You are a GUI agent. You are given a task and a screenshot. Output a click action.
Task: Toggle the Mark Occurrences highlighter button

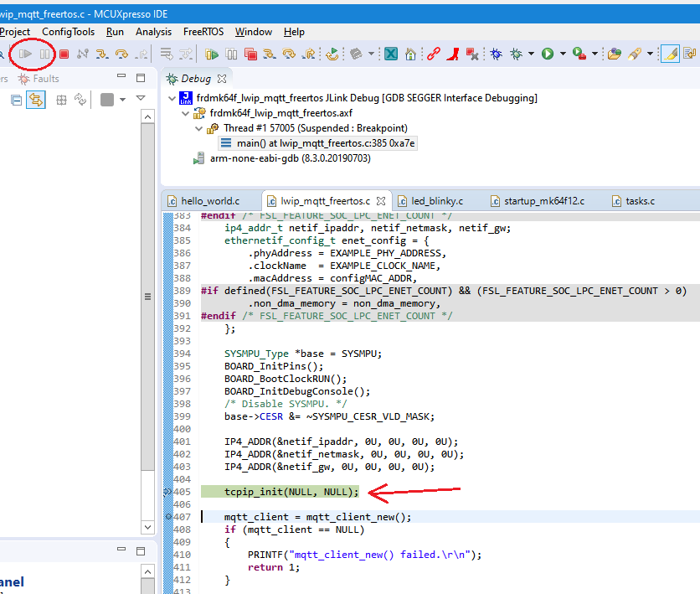(x=670, y=54)
